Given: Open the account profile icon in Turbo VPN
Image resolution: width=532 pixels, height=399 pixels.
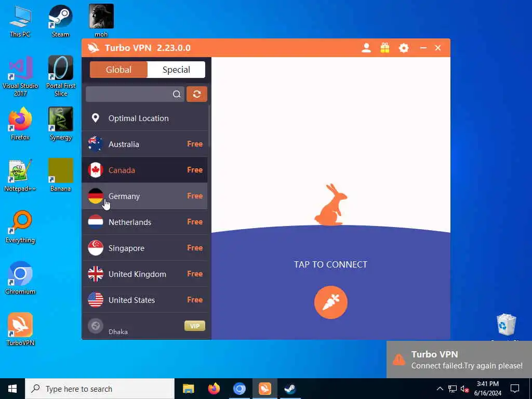Looking at the screenshot, I should 366,48.
